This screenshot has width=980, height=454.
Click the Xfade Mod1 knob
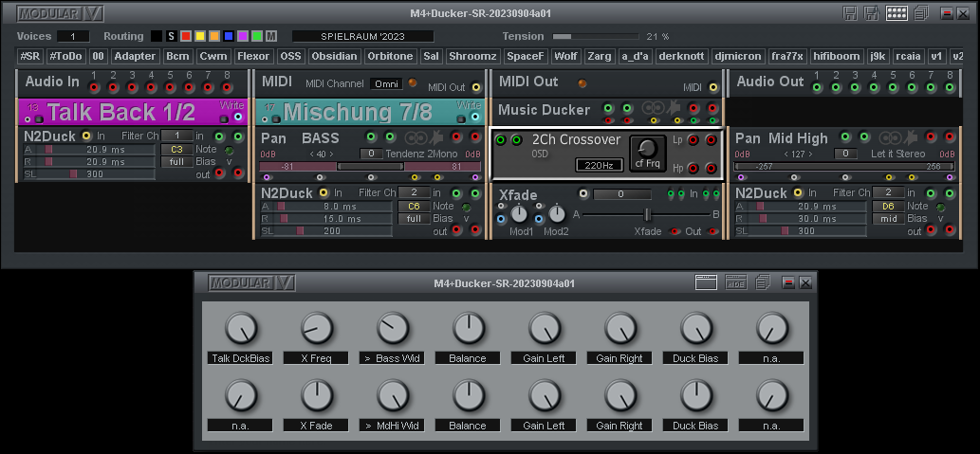(521, 214)
